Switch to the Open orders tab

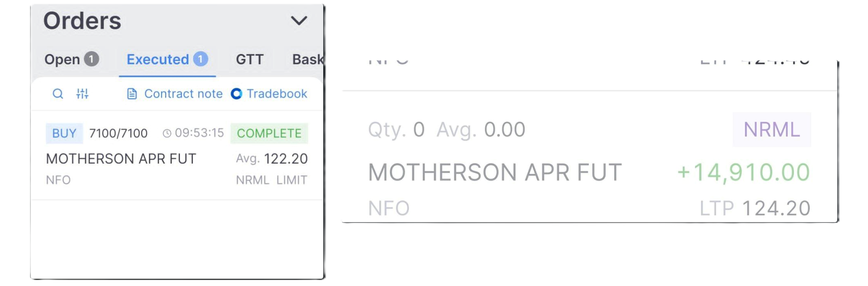tap(71, 59)
